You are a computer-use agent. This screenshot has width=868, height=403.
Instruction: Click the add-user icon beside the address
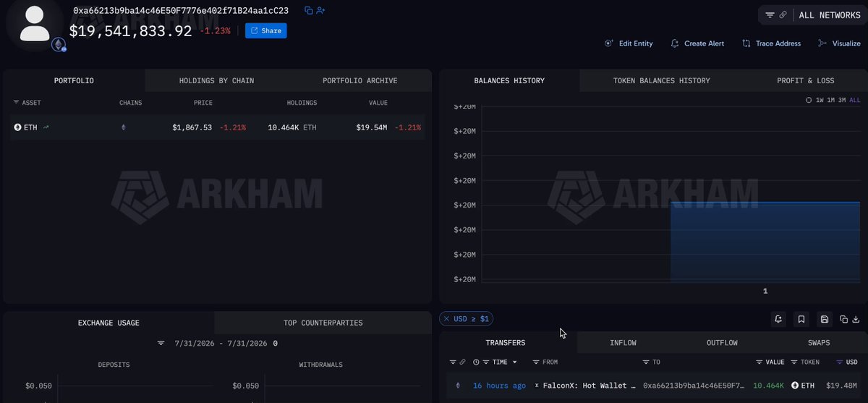(x=320, y=11)
